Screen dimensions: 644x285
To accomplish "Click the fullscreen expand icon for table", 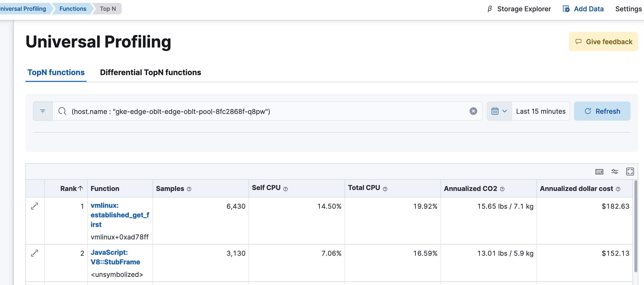I will click(x=631, y=171).
